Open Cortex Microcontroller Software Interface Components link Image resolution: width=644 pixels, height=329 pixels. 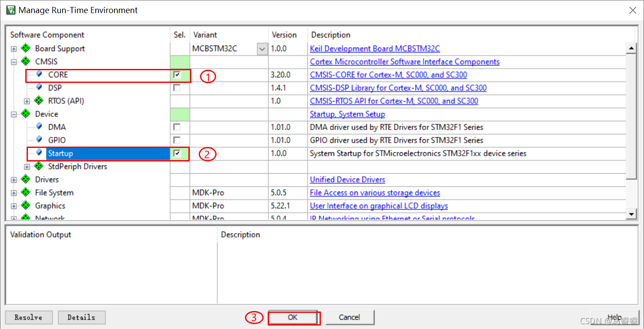[405, 62]
